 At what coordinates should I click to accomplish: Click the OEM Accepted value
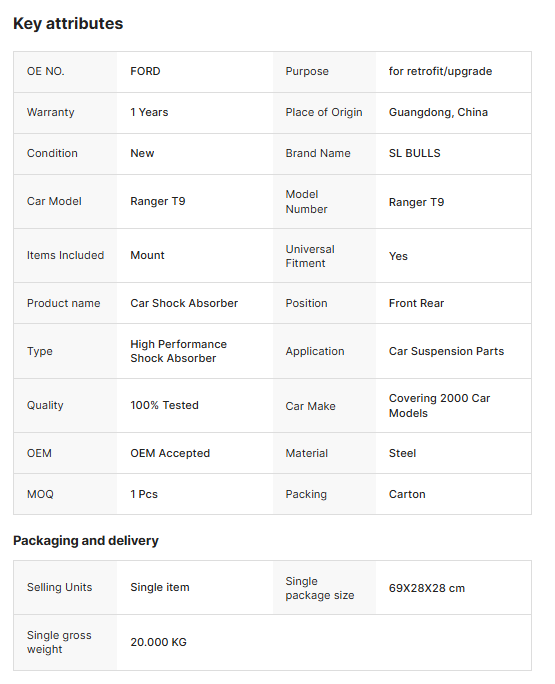(x=170, y=453)
